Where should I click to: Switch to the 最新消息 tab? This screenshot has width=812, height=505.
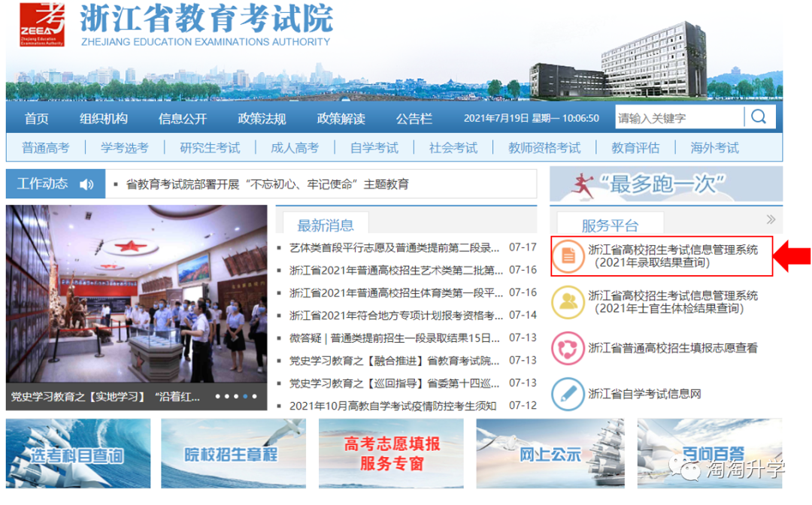click(x=326, y=225)
